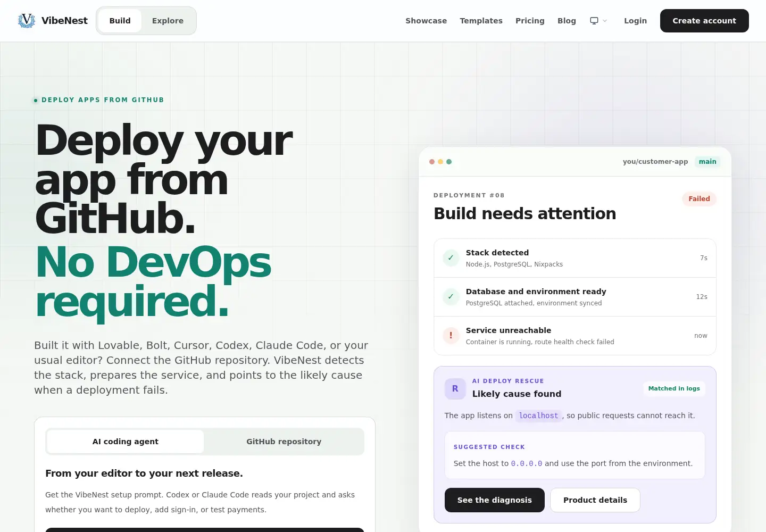Screen dimensions: 766x532
Task: Click the Service unreachable step title
Action: pos(509,330)
